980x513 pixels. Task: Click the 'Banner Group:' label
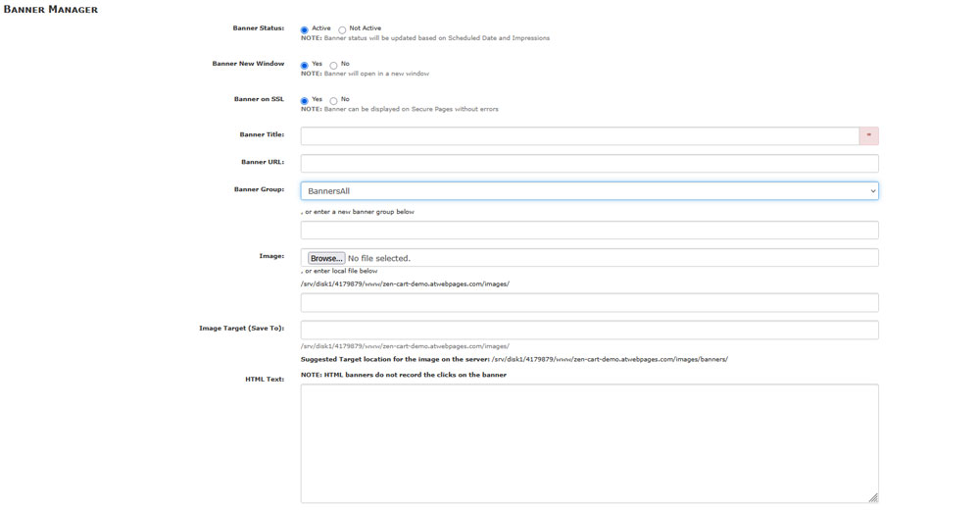click(259, 189)
